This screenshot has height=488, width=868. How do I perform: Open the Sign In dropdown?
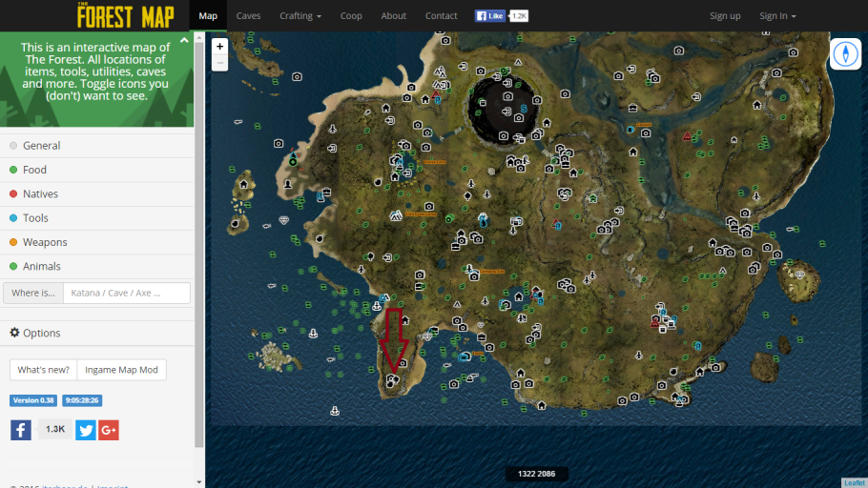coord(777,16)
